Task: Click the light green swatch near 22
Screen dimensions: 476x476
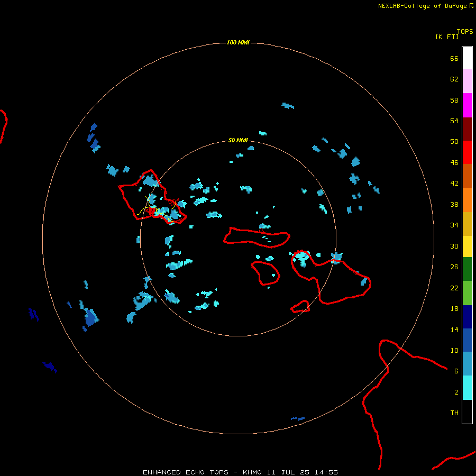Action: click(467, 293)
